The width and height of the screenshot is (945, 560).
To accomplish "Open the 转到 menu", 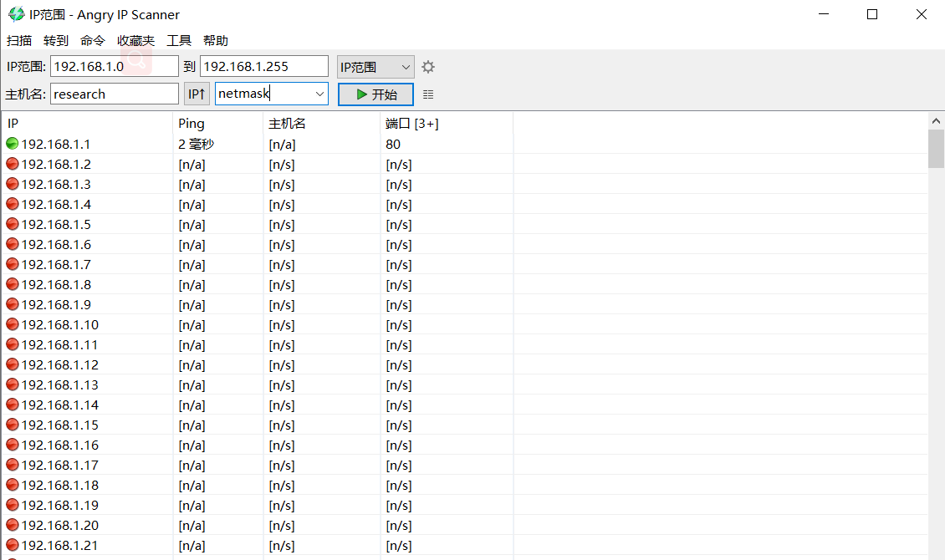I will (55, 40).
